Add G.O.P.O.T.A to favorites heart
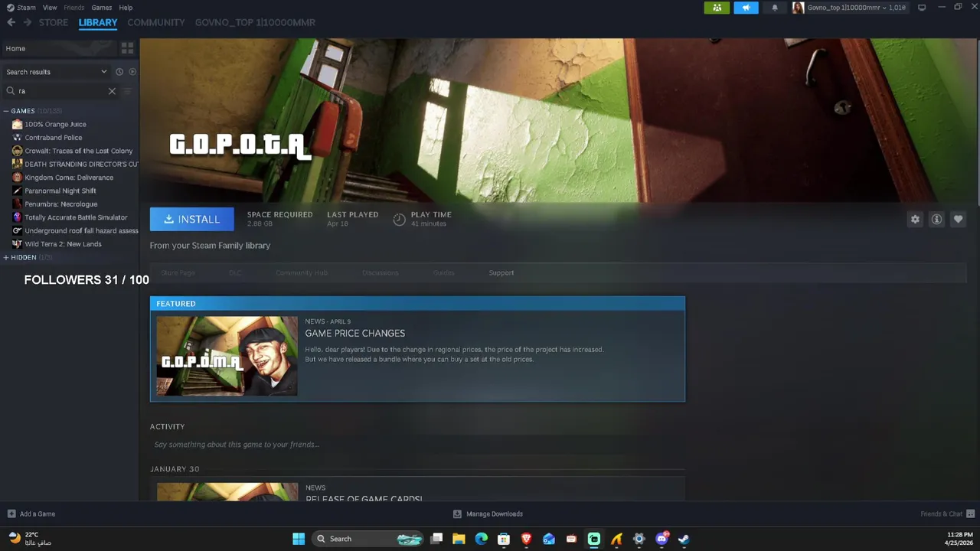The width and height of the screenshot is (980, 551). coord(958,219)
